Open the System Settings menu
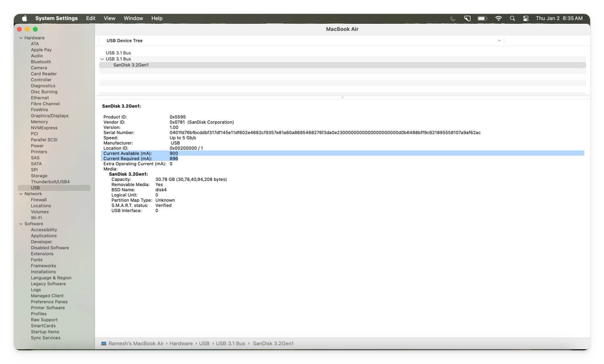Screen dimensions: 604x364 [56, 18]
